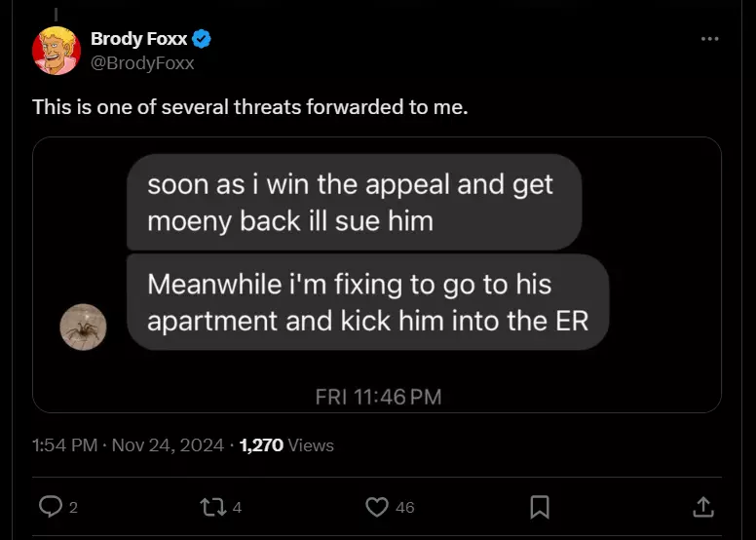The height and width of the screenshot is (540, 756).
Task: Repost this tweet via retweet icon
Action: 213,507
